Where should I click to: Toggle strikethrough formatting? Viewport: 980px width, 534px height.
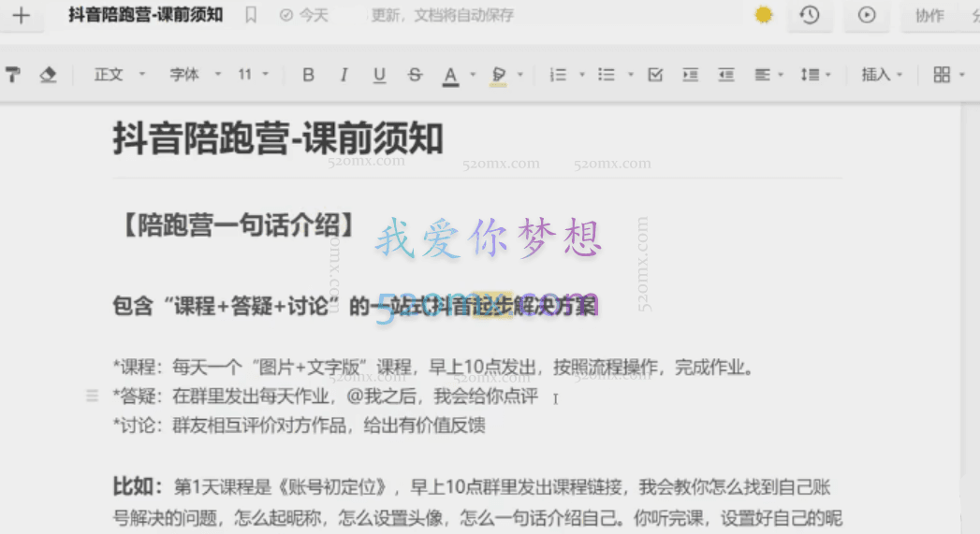(x=415, y=75)
